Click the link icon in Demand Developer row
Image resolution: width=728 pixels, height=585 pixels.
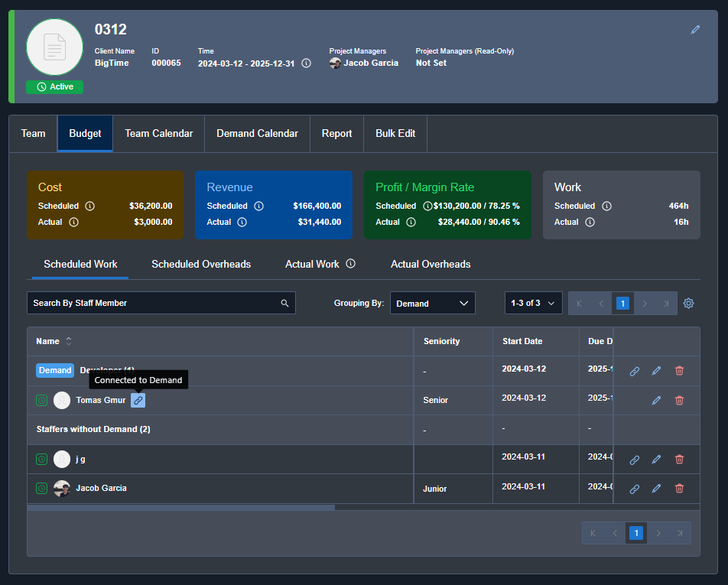tap(634, 371)
